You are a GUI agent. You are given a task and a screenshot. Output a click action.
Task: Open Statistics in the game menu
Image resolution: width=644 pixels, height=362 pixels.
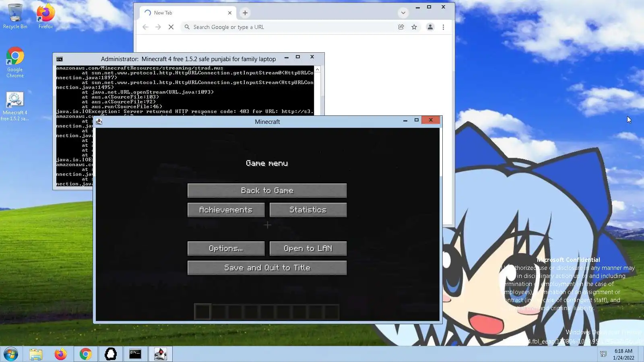[x=308, y=210]
